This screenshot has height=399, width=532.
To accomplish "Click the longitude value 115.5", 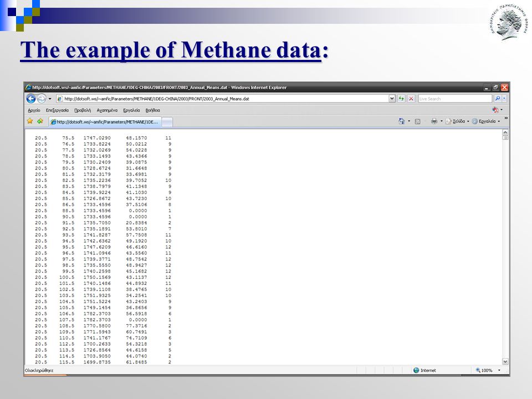I will (67, 362).
